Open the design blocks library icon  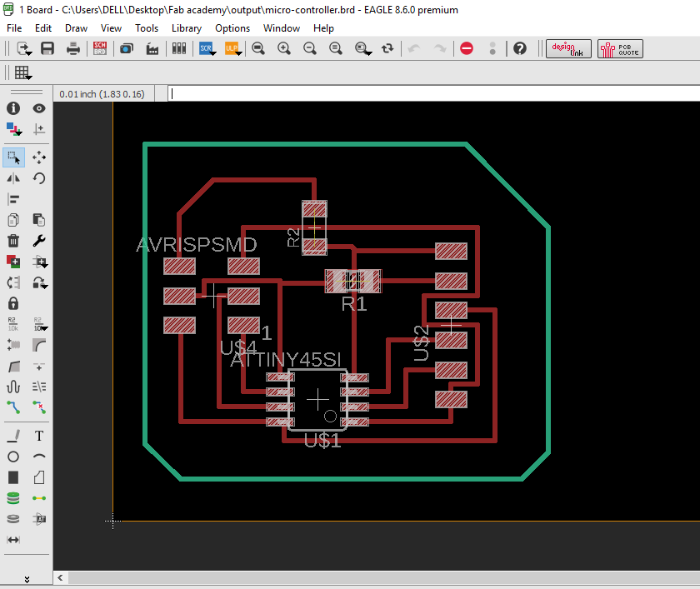(x=179, y=48)
